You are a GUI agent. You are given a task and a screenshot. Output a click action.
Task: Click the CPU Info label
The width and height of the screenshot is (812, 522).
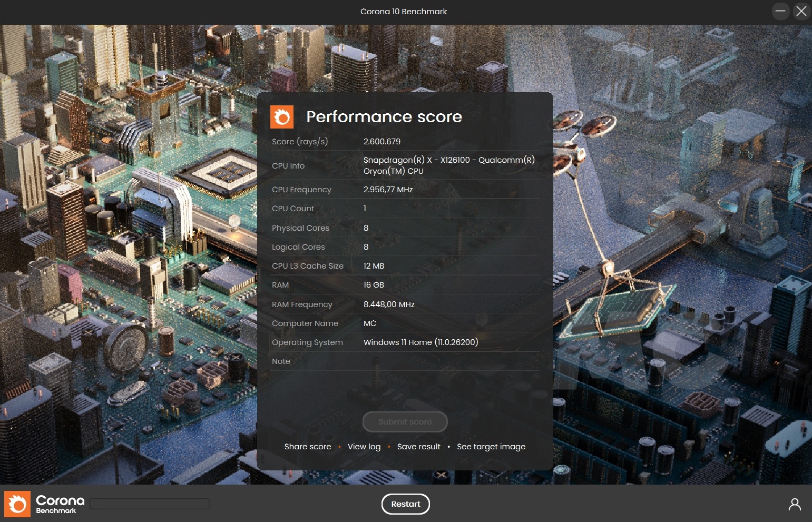288,166
